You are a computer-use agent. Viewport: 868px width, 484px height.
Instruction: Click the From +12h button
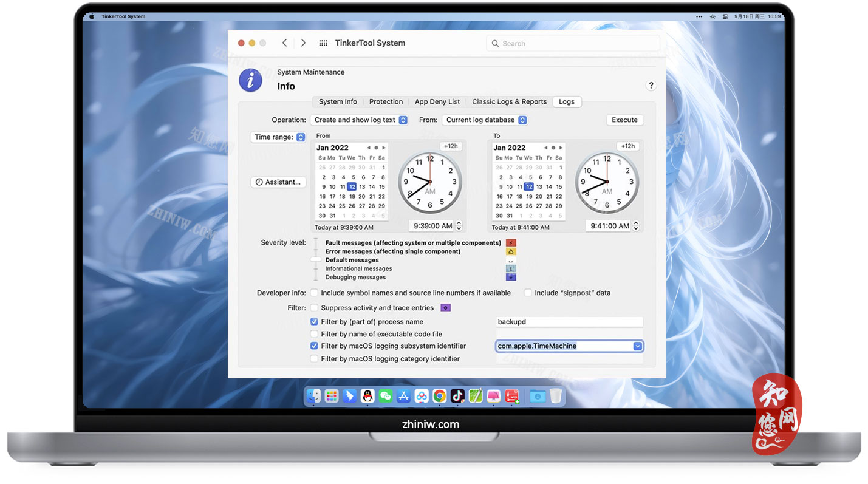[451, 146]
